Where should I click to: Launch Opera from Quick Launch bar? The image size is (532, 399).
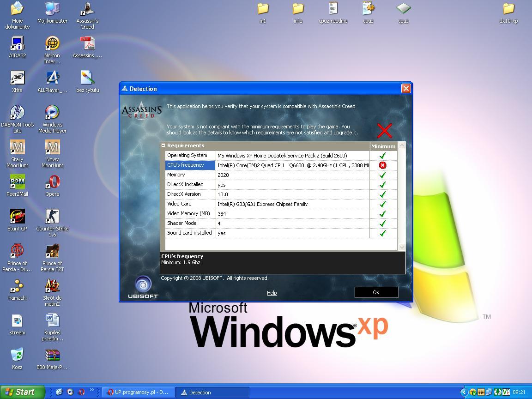(x=81, y=392)
